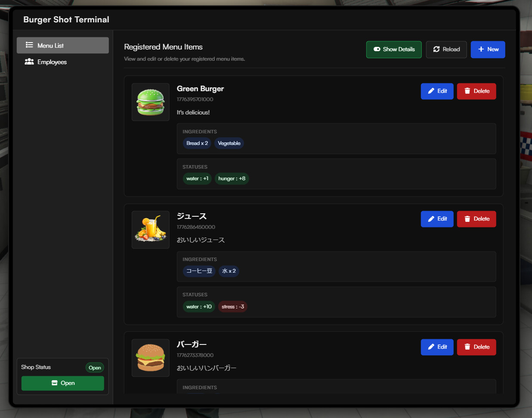Click the water : +10 status tag
This screenshot has width=532, height=418.
pos(199,307)
